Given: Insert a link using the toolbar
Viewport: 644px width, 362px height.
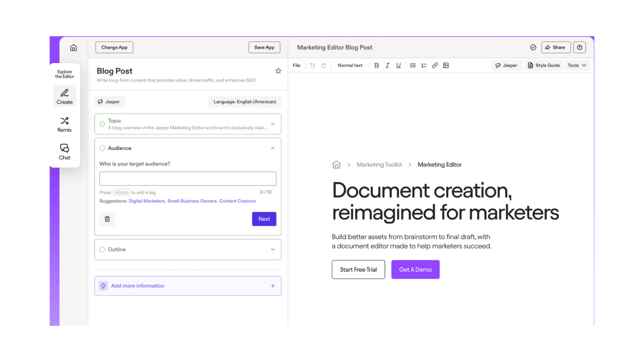Looking at the screenshot, I should (435, 65).
